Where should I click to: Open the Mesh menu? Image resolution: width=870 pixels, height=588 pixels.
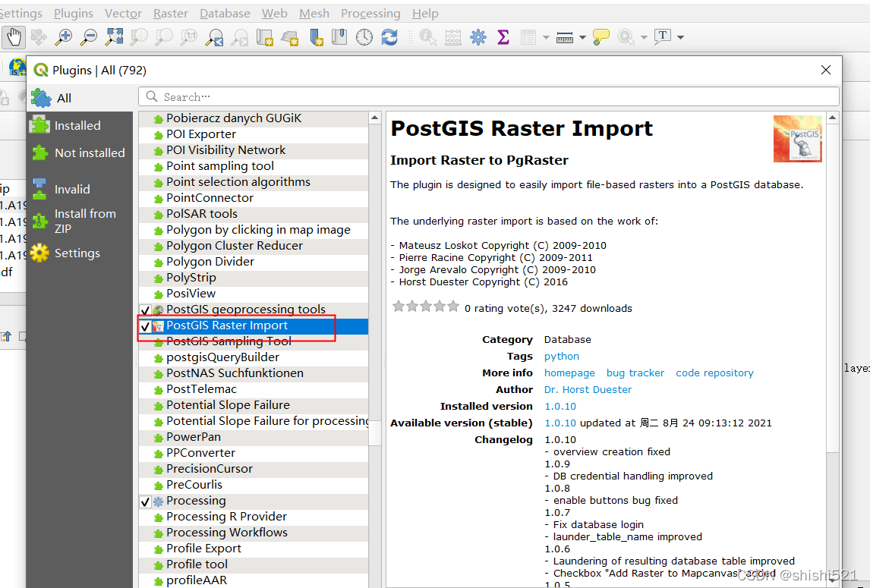314,14
